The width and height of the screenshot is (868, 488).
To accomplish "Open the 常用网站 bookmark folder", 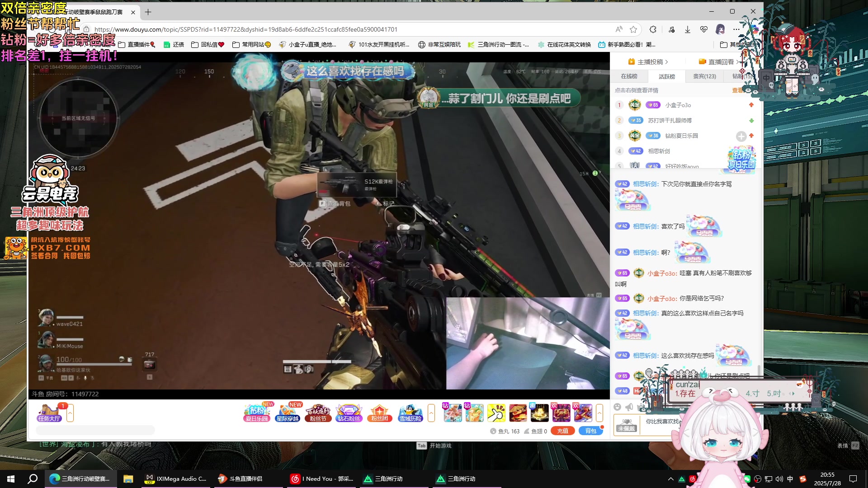I will tap(251, 45).
